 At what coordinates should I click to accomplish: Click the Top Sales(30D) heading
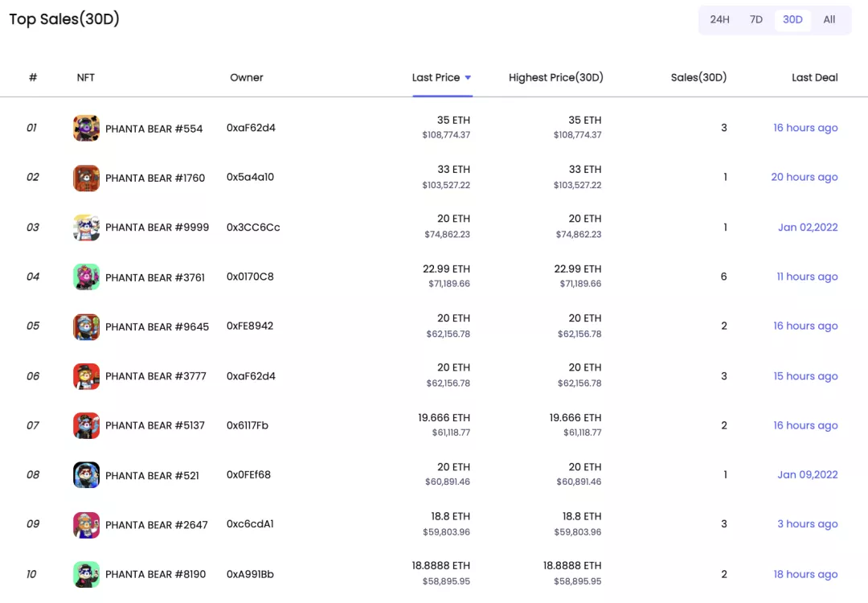click(64, 19)
